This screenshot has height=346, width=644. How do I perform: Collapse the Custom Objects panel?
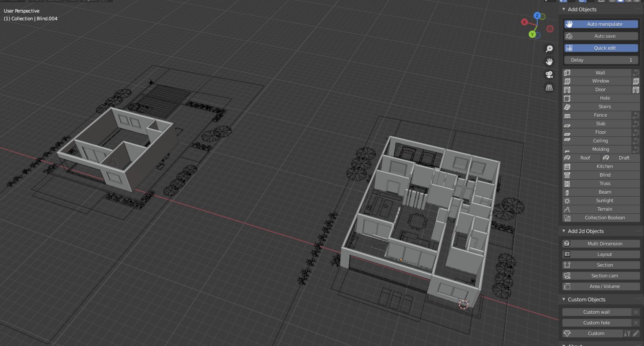pos(564,300)
